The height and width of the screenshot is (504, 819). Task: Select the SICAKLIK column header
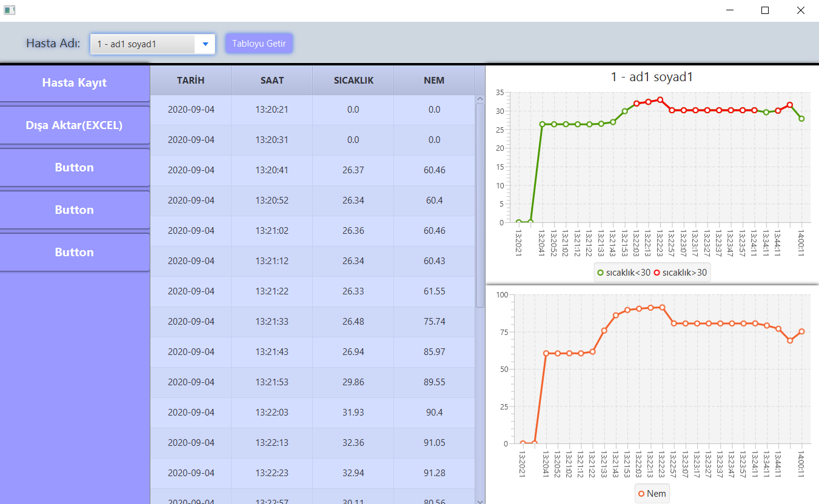[352, 80]
